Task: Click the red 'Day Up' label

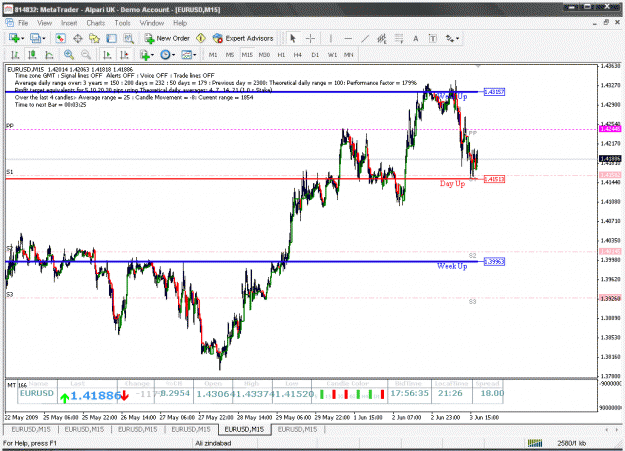Action: [452, 183]
